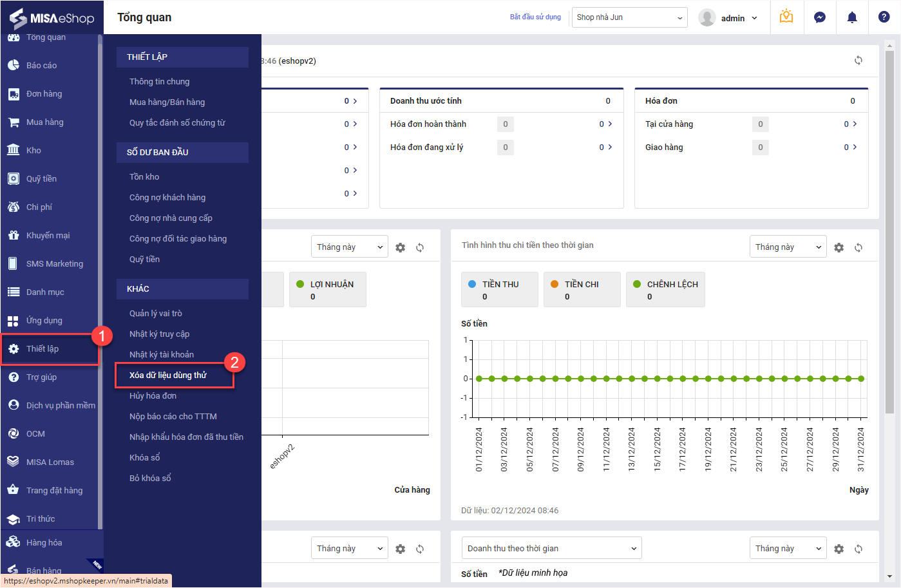Screen dimensions: 901x588
Task: Open Thông tin chung settings item
Action: click(x=159, y=81)
